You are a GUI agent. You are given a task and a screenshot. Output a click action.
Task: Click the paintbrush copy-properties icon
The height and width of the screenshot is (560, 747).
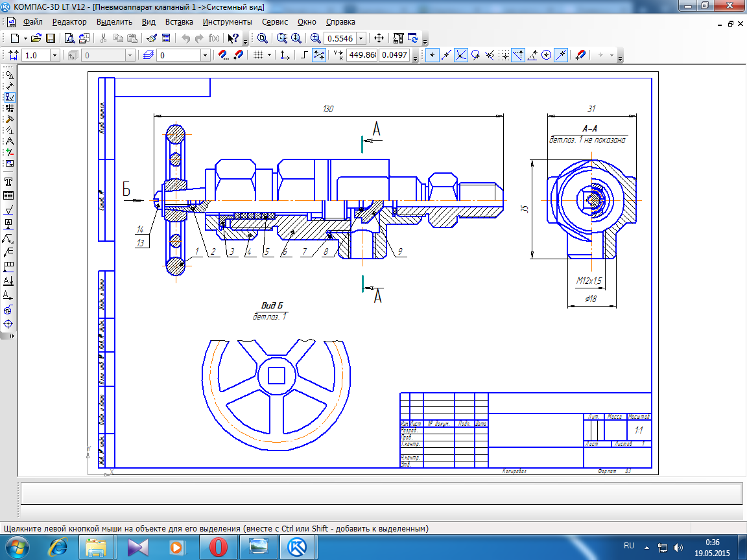(152, 38)
